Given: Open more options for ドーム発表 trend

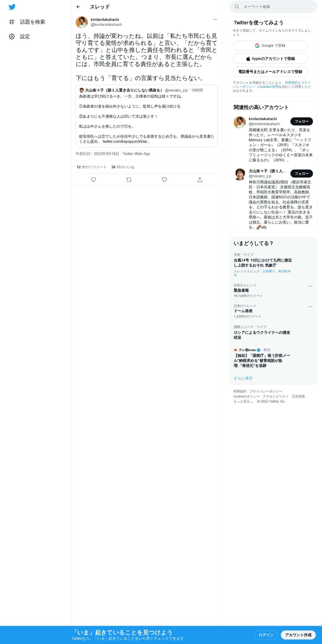Looking at the screenshot, I should tap(310, 307).
